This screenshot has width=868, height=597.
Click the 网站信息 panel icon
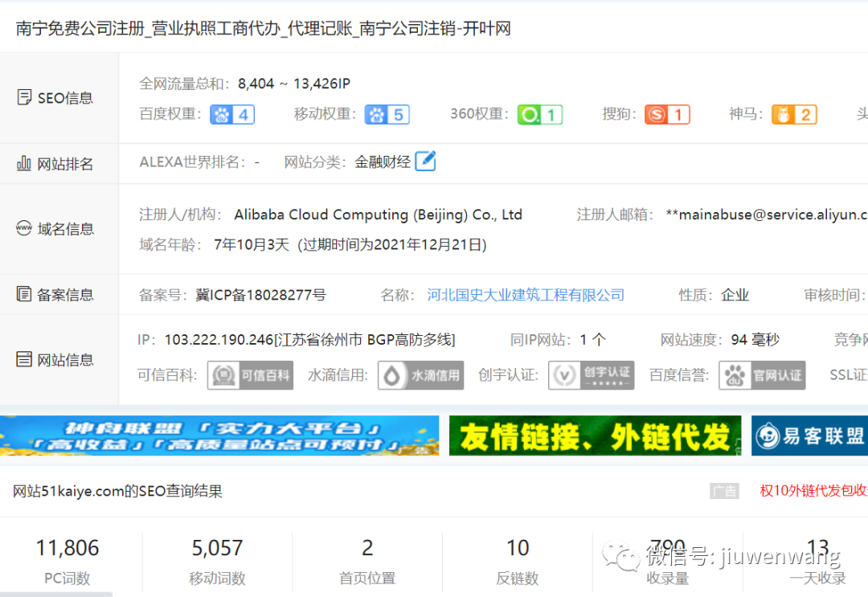pyautogui.click(x=24, y=359)
